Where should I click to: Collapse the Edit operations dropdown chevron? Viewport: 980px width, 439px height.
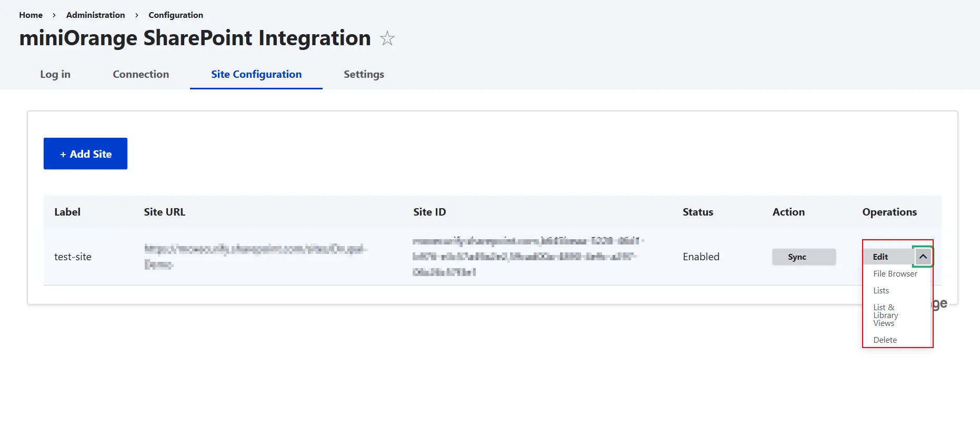(x=923, y=257)
